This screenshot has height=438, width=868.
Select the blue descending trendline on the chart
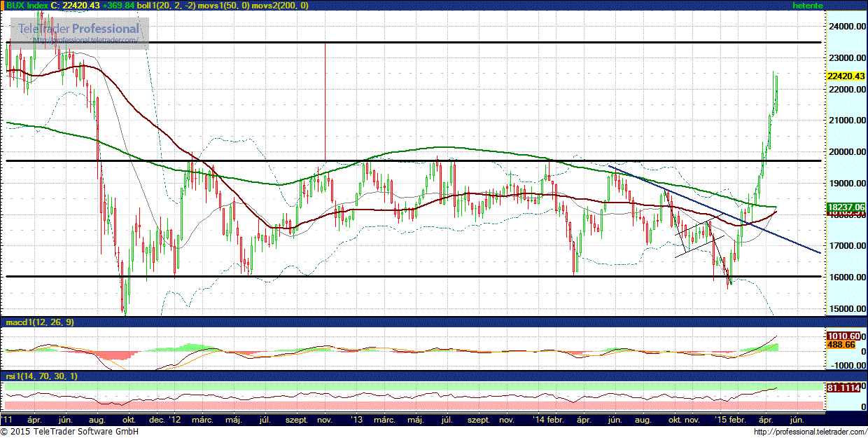click(714, 209)
